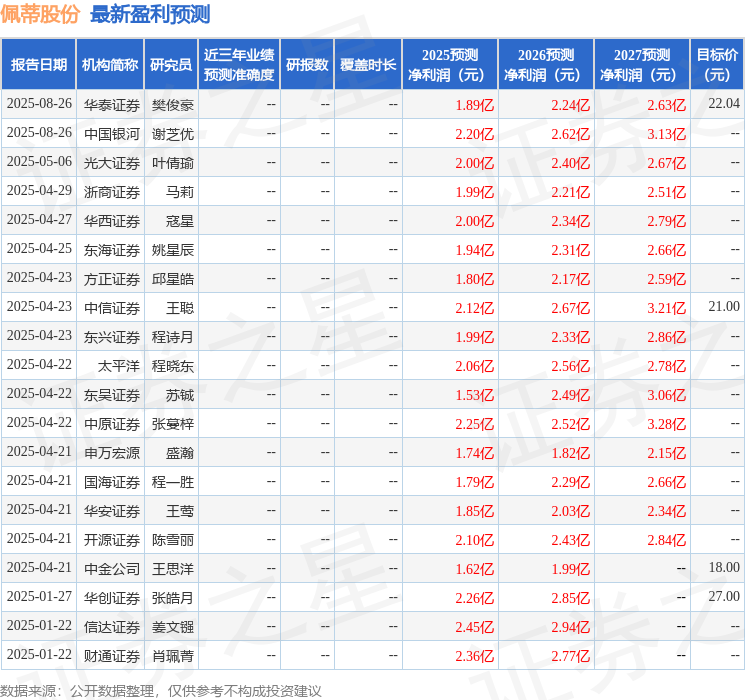Click the 2027预测净利润 column header

coord(642,65)
